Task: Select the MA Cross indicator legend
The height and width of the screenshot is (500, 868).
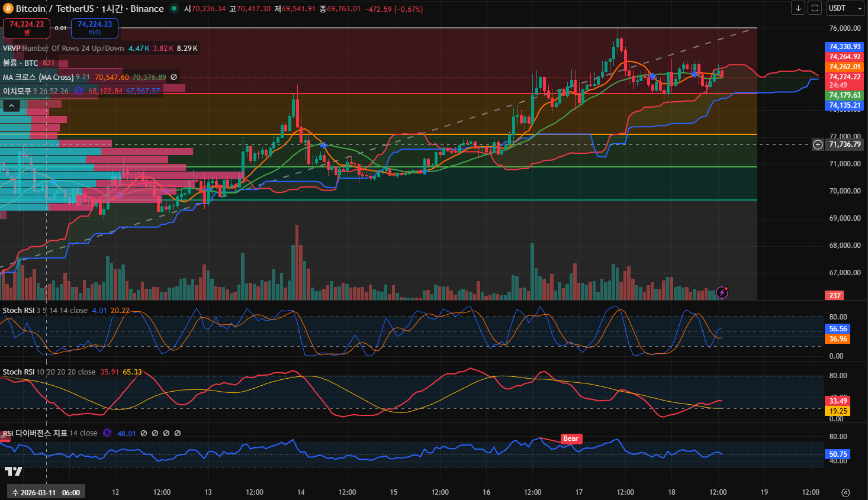Action: (38, 77)
